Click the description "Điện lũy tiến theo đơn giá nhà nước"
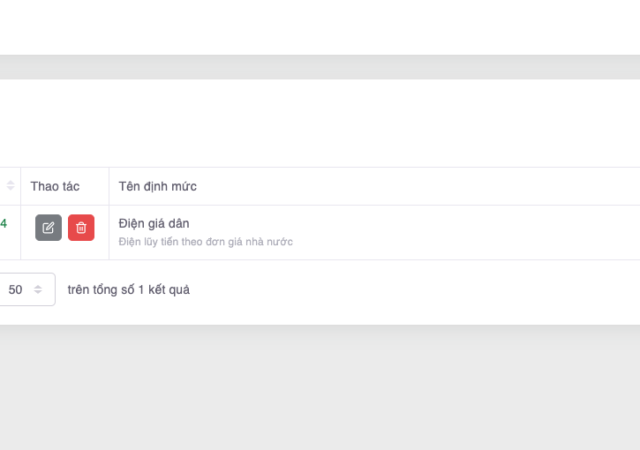Viewport: 640px width, 450px height. 205,242
